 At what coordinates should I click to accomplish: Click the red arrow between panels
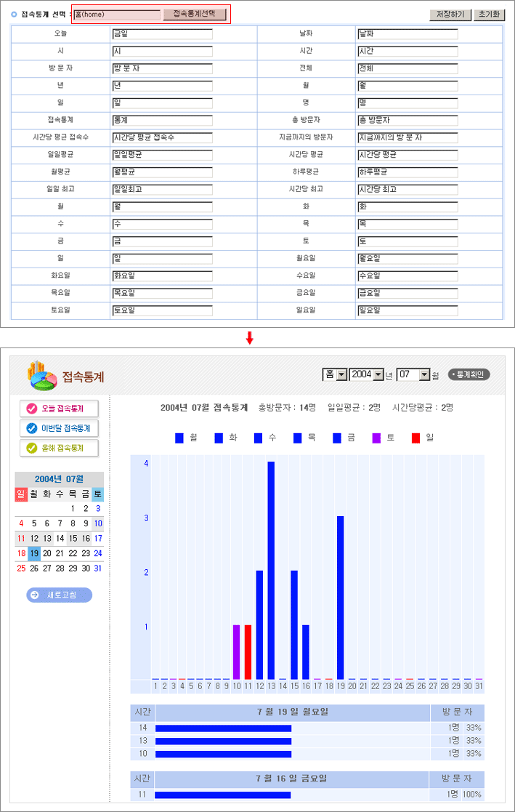coord(249,338)
